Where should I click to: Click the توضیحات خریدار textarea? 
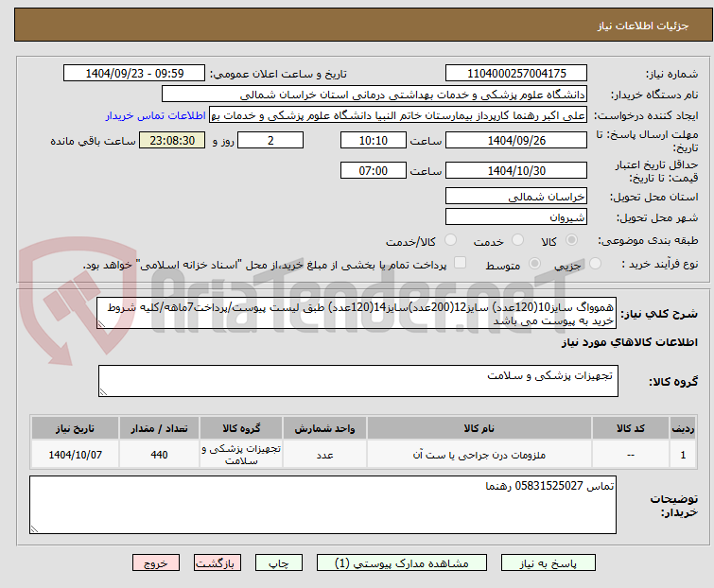point(322,505)
